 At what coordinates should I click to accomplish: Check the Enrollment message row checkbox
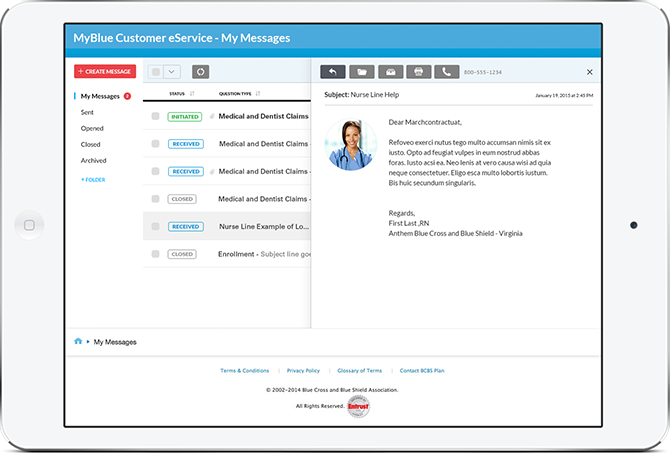[155, 254]
